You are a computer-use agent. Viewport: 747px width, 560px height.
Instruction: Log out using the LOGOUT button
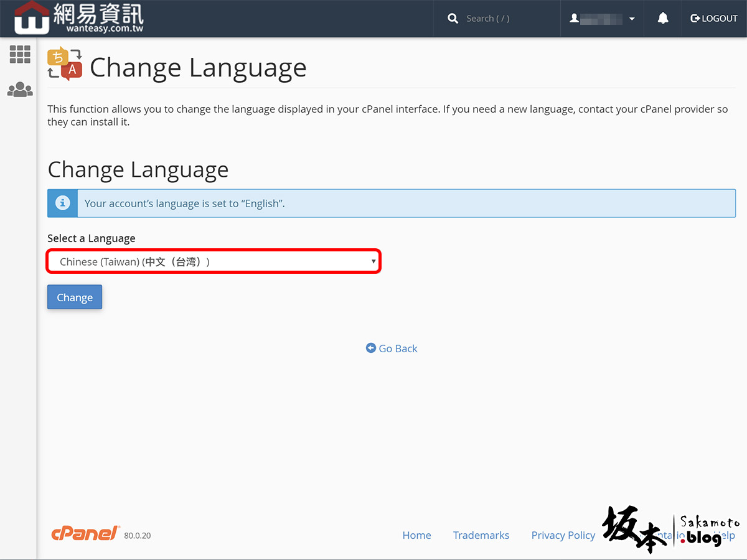(714, 19)
